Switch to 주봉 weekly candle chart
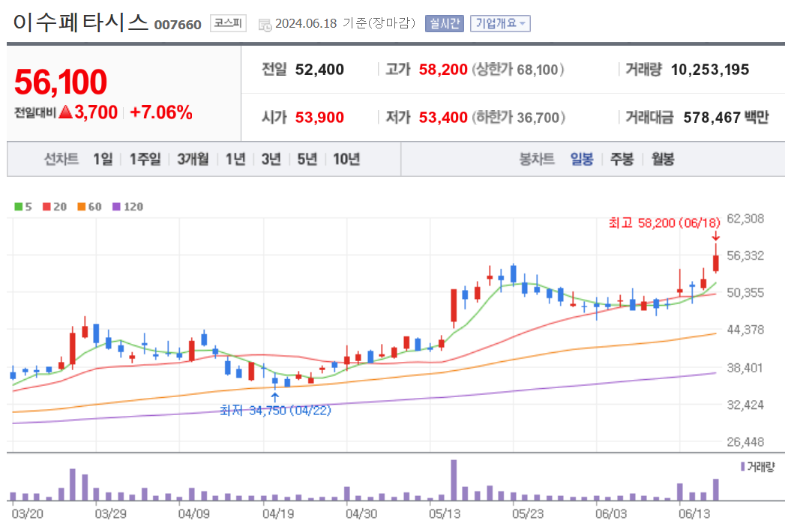 tap(622, 159)
